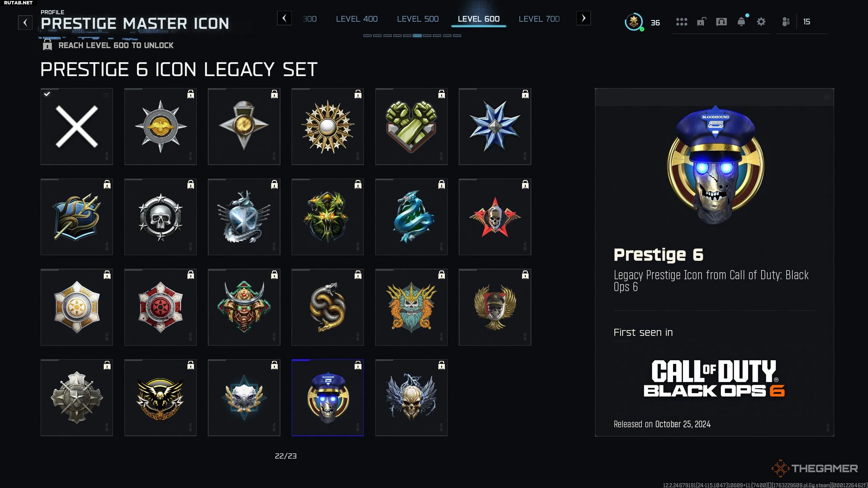Select the red star skull emblem

495,217
